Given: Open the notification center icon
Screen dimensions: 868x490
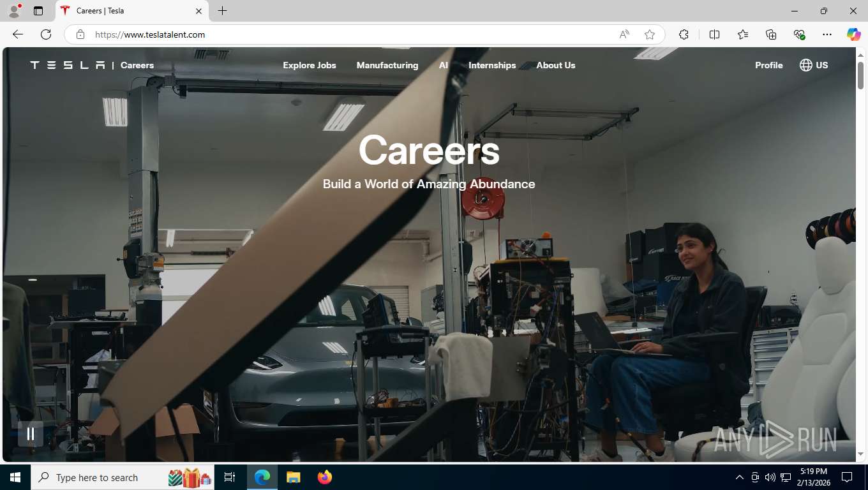Looking at the screenshot, I should tap(847, 477).
